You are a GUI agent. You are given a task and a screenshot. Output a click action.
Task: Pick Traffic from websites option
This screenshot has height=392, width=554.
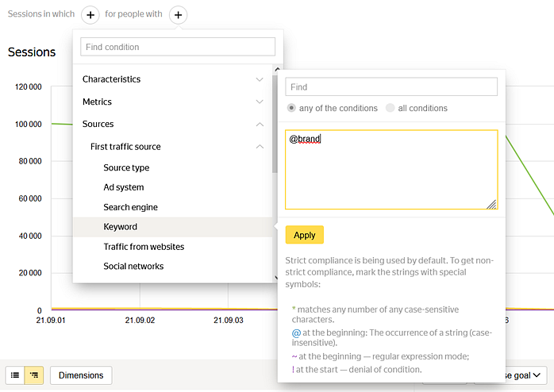(144, 247)
